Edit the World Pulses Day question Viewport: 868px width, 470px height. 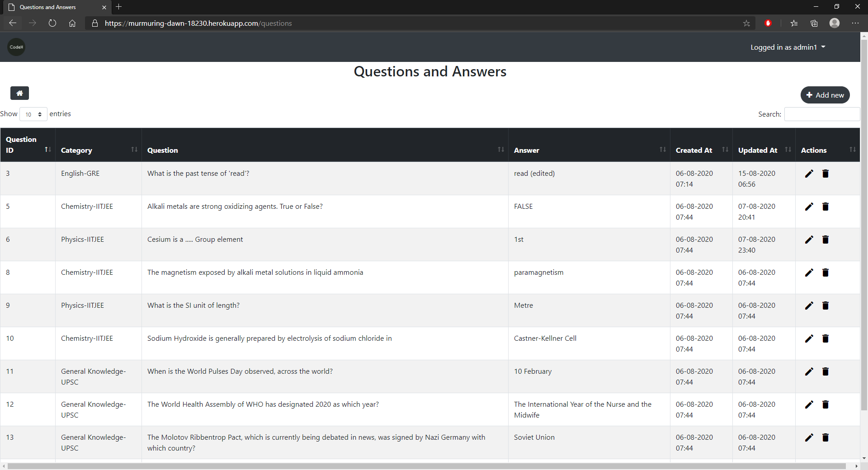tap(809, 371)
